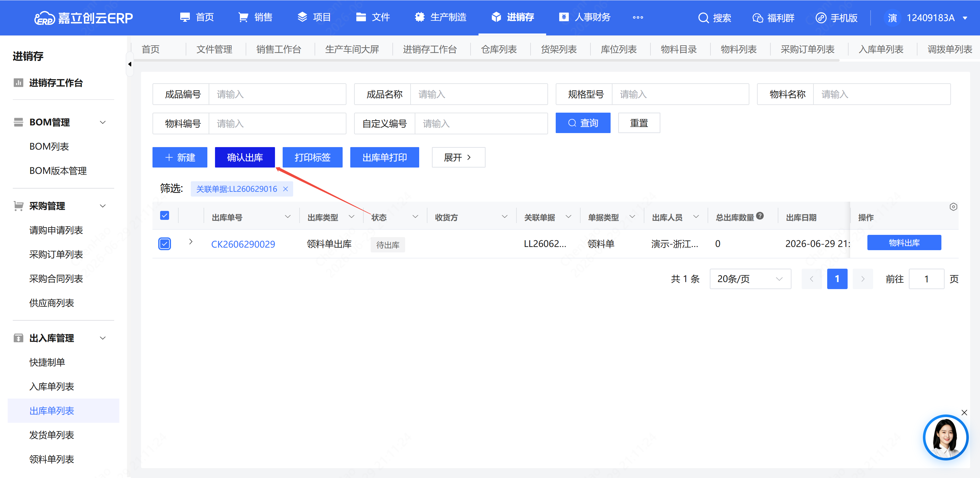Open the 20条/页 page size dropdown

[750, 279]
